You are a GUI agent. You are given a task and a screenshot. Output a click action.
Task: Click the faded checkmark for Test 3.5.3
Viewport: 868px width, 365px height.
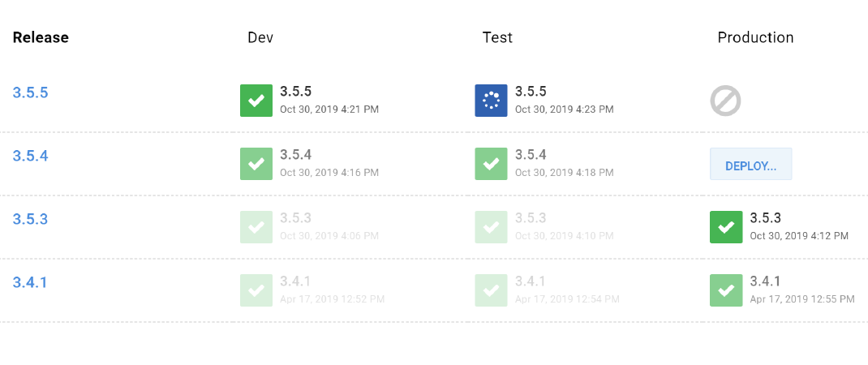click(x=491, y=226)
